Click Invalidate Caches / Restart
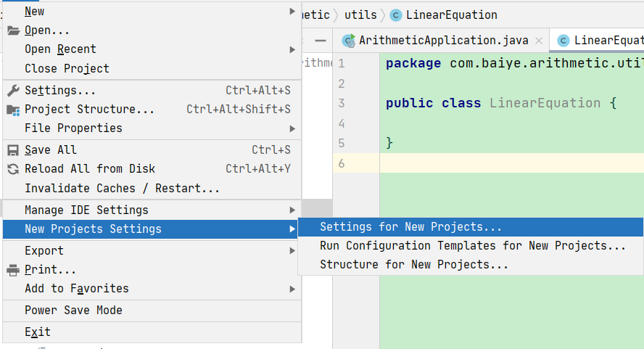Image resolution: width=644 pixels, height=349 pixels. [x=122, y=189]
